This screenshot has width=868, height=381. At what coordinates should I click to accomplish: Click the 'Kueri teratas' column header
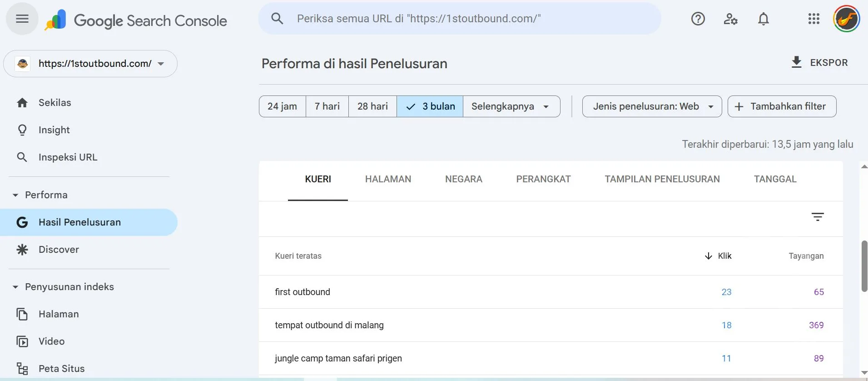[x=298, y=256]
